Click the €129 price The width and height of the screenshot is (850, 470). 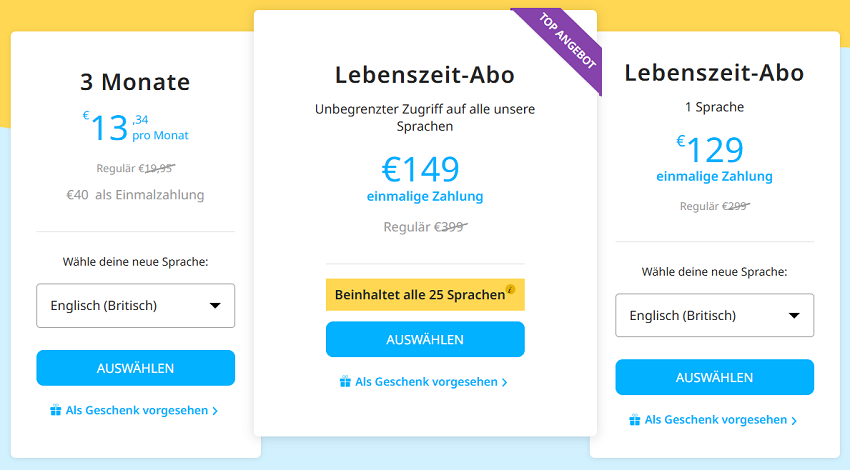tap(711, 150)
